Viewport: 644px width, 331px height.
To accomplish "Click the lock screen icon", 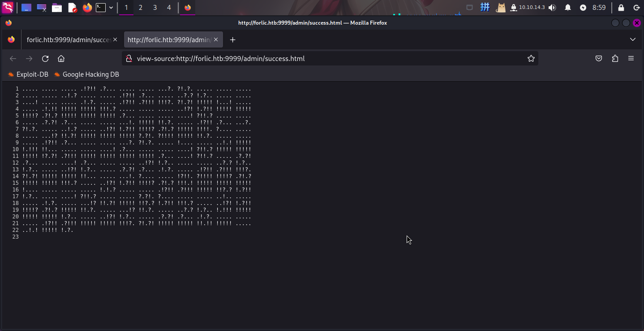I will [x=621, y=8].
